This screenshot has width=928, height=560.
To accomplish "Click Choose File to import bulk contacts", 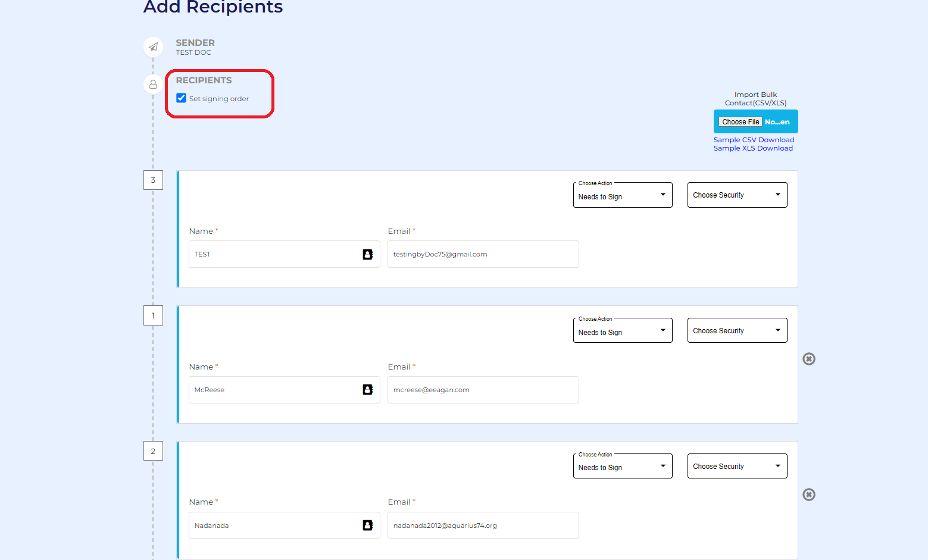I will point(740,122).
